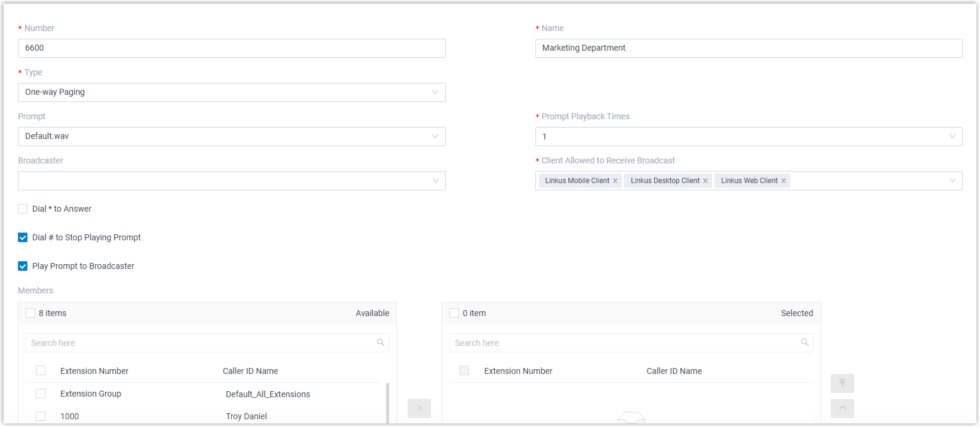This screenshot has height=427, width=980.
Task: Click search icon in Available members list
Action: pyautogui.click(x=381, y=342)
